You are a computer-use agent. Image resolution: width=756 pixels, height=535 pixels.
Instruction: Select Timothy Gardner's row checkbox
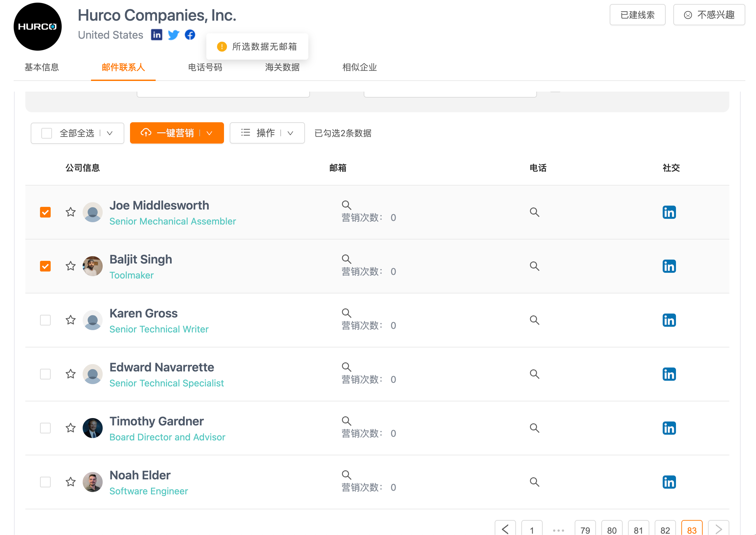45,428
